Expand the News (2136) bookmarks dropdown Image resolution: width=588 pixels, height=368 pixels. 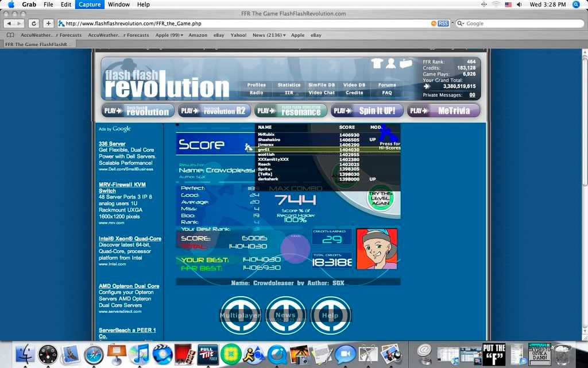coord(269,35)
